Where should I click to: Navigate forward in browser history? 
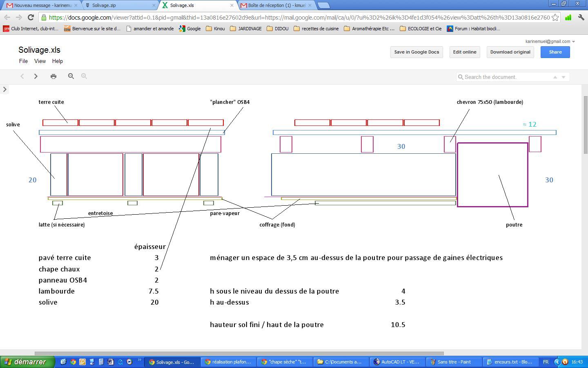pyautogui.click(x=19, y=17)
